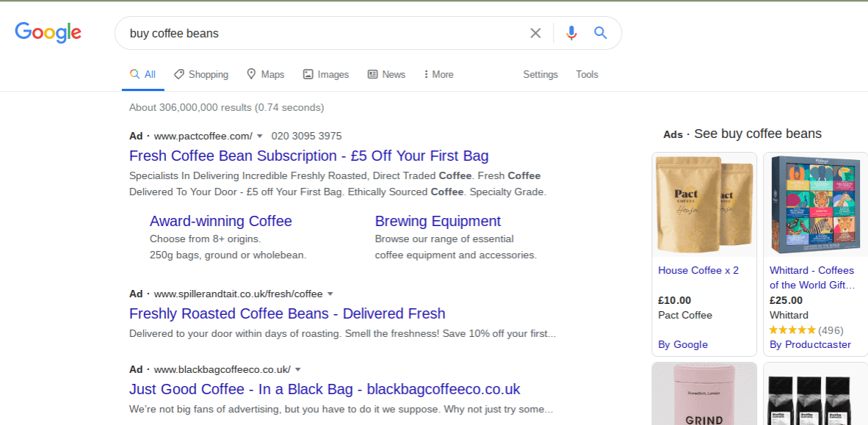The height and width of the screenshot is (425, 868).
Task: Switch to the Maps tab
Action: click(x=265, y=74)
